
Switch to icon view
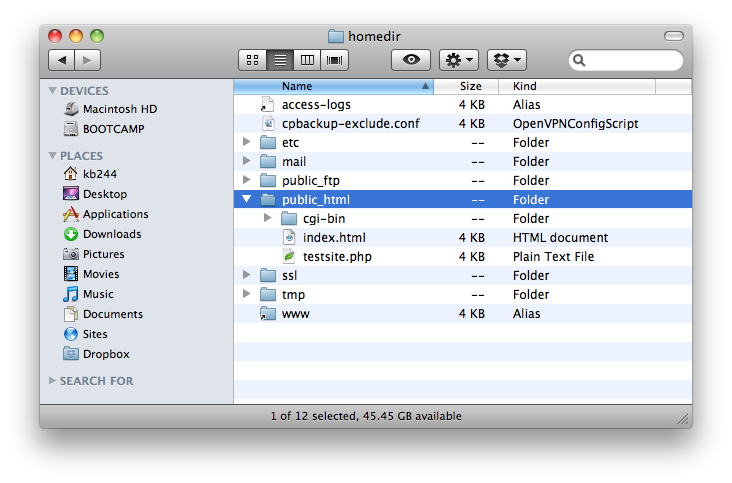pyautogui.click(x=253, y=60)
